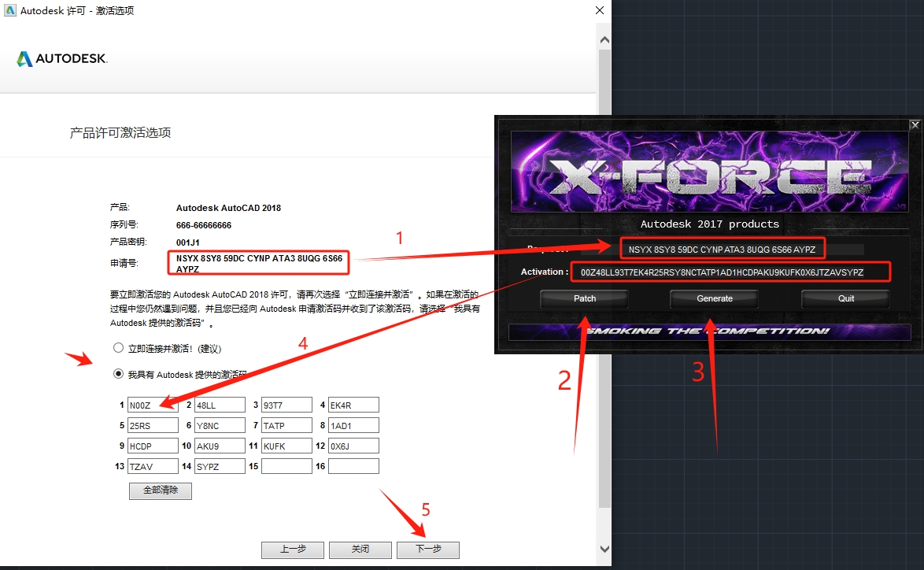Click the Autodesk license window icon
This screenshot has height=570, width=924.
[x=11, y=10]
